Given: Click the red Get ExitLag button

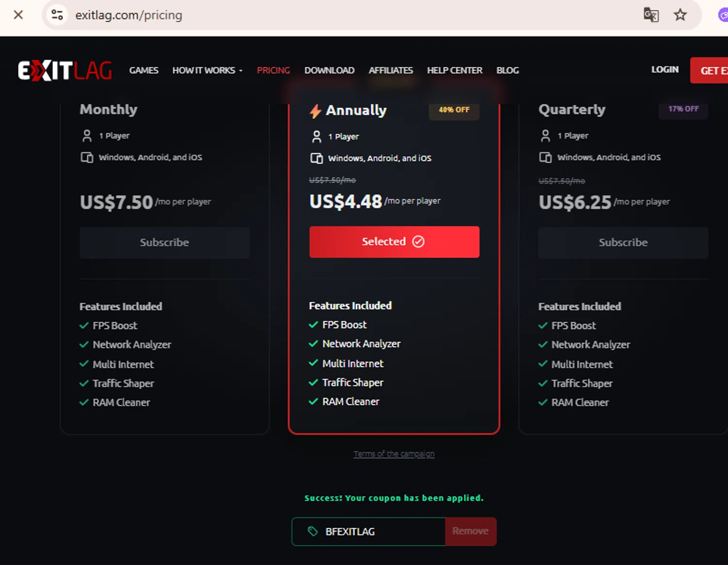Looking at the screenshot, I should point(710,70).
